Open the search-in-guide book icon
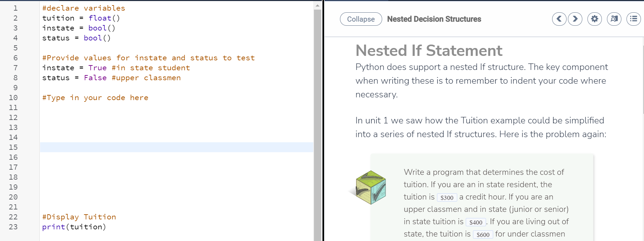644x241 pixels. click(x=614, y=19)
